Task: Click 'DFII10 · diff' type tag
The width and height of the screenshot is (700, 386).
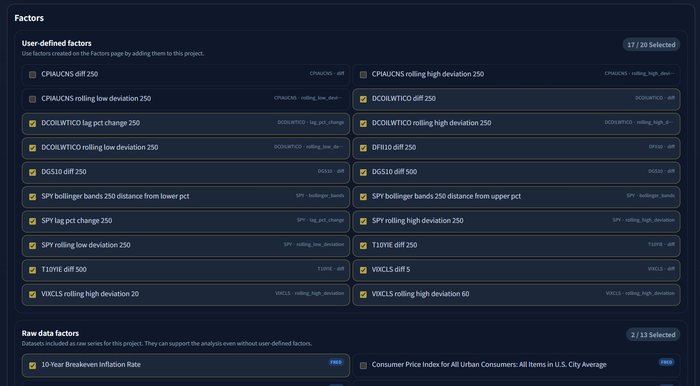Action: point(662,147)
